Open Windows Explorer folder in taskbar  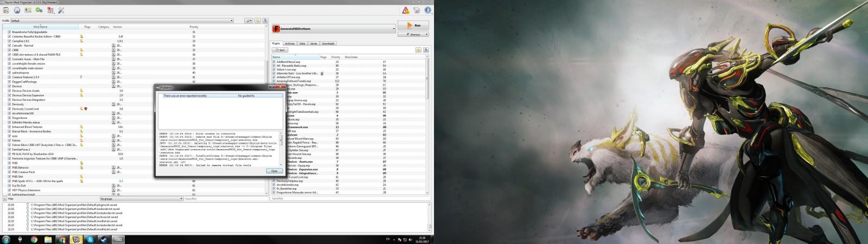(x=48, y=239)
